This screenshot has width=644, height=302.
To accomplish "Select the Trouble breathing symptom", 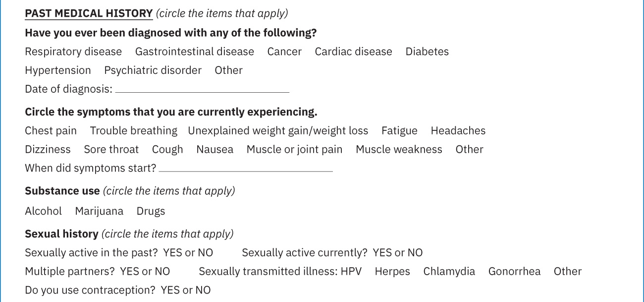I will [x=134, y=131].
